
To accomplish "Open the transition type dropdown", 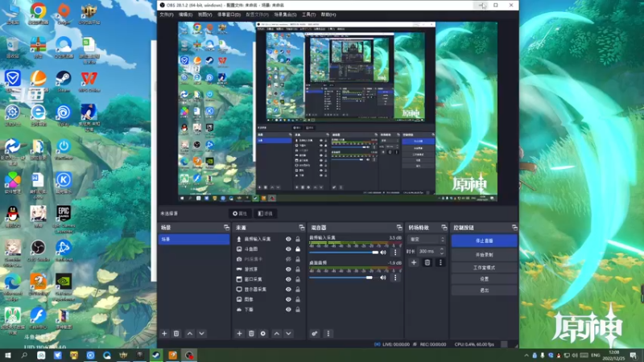I will point(427,239).
